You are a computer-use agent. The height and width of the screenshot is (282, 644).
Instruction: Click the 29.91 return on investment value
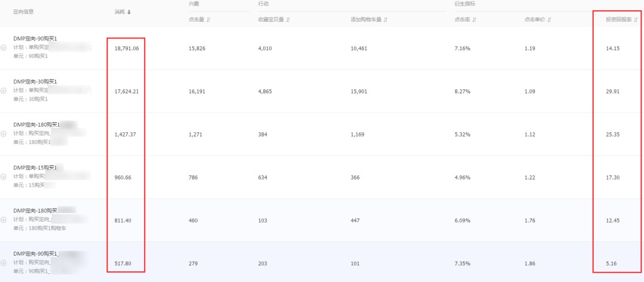point(613,92)
